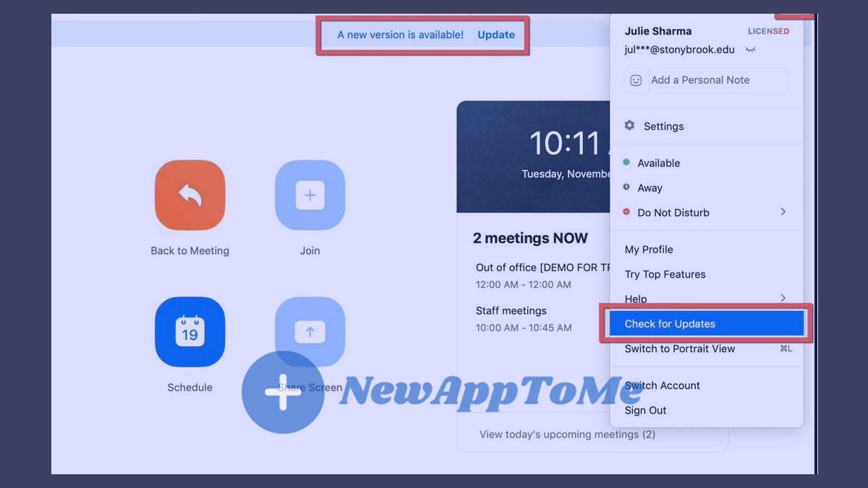This screenshot has height=488, width=868.
Task: Select the Share Screen icon
Action: pos(310,332)
